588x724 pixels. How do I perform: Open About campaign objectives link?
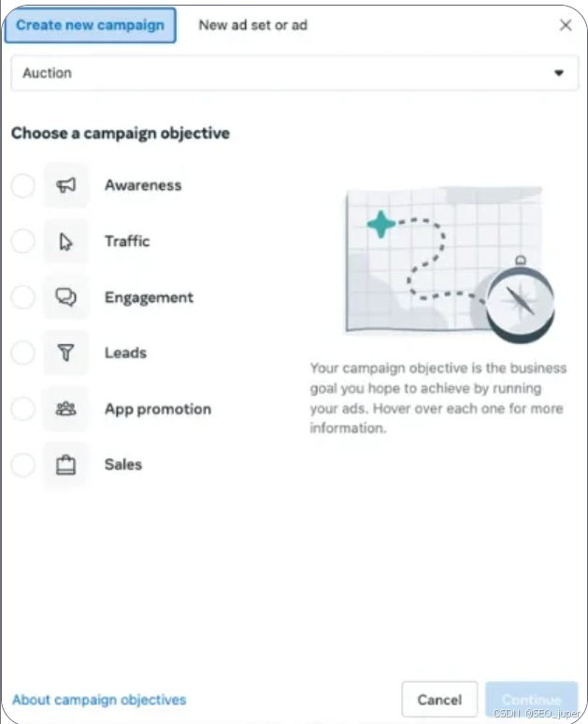(x=99, y=700)
